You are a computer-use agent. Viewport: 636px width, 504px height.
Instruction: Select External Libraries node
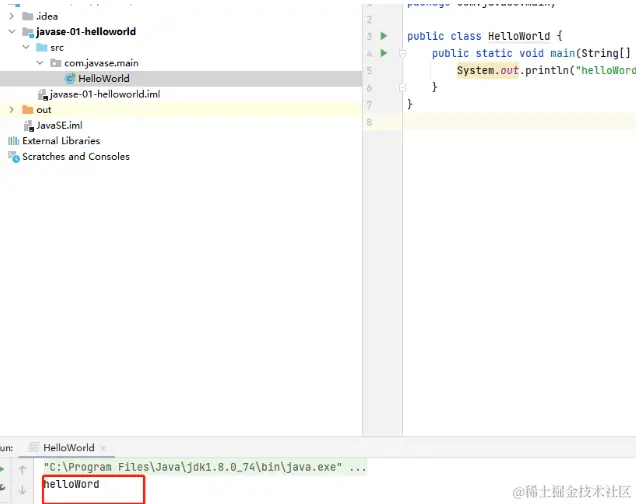[x=61, y=141]
